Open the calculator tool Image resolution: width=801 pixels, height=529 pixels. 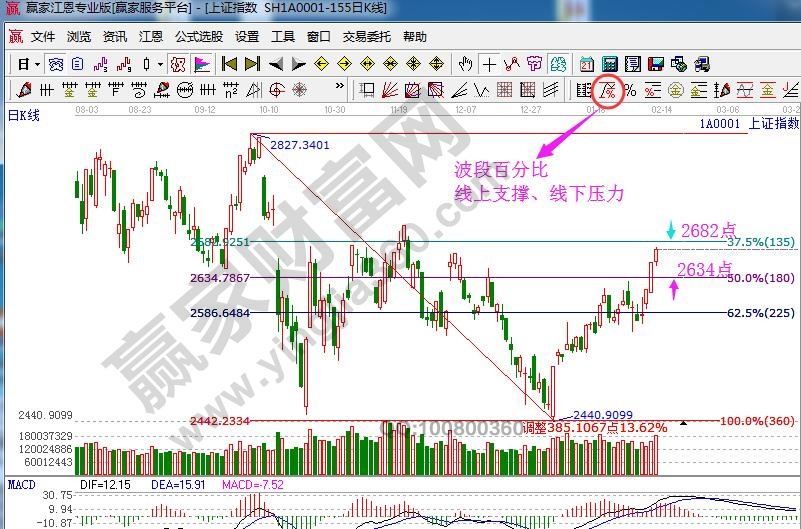pyautogui.click(x=609, y=64)
